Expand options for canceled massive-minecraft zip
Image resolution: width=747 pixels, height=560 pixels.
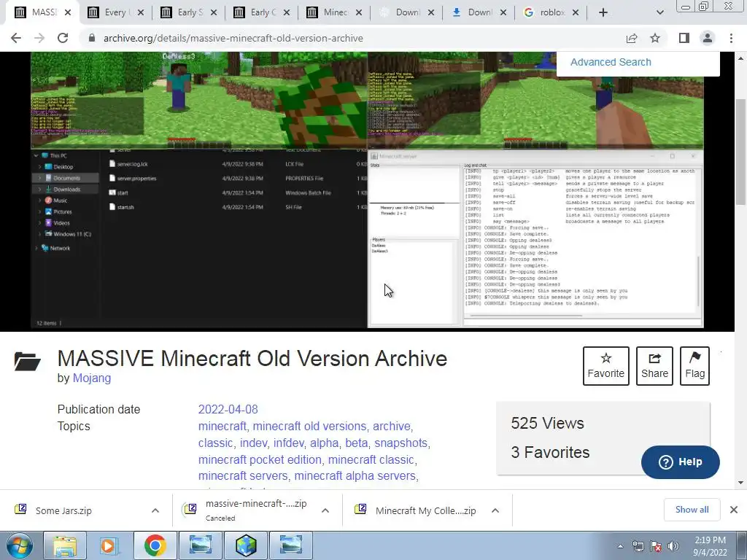click(325, 510)
